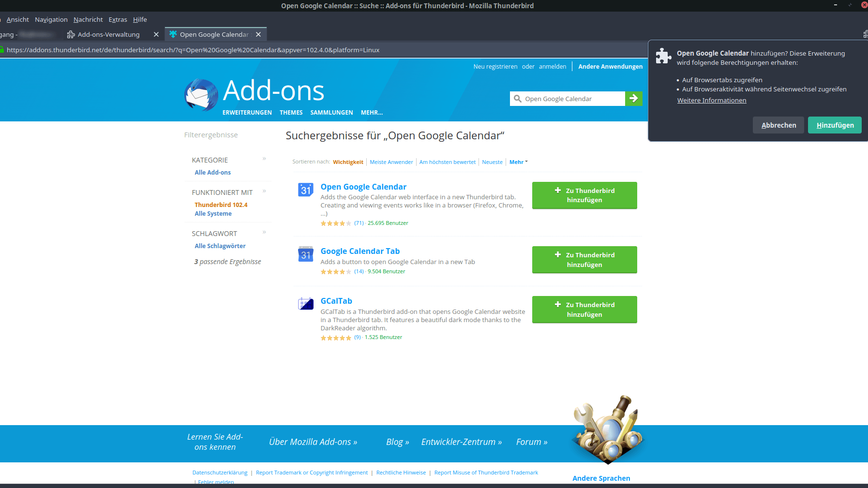
Task: Add Google Calendar Tab to Thunderbird
Action: pyautogui.click(x=584, y=260)
